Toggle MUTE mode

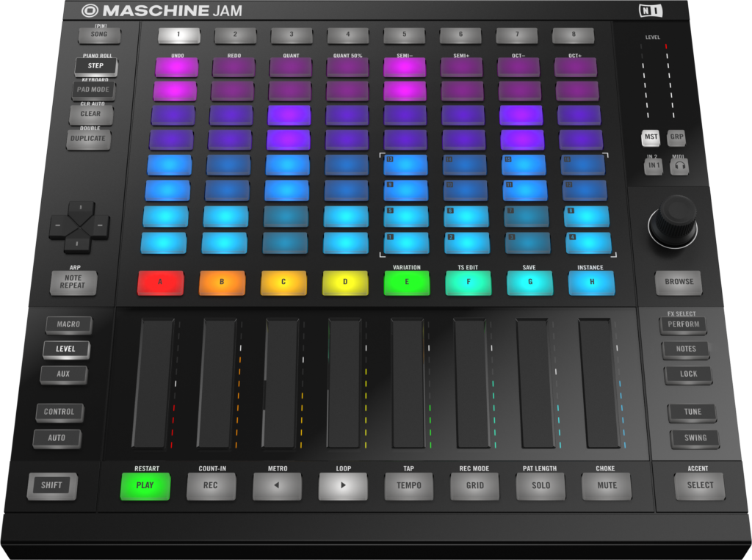[x=607, y=485]
